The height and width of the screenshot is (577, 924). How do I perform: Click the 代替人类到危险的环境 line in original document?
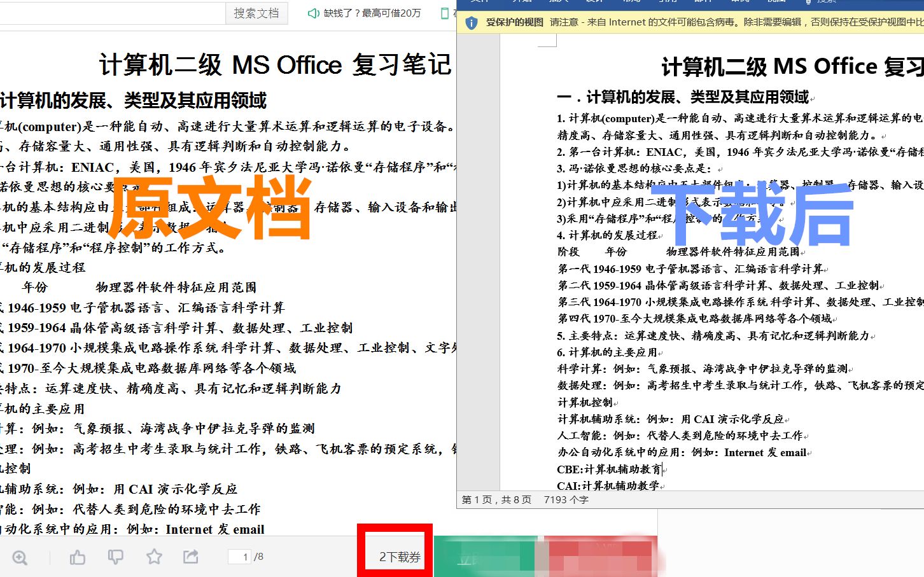coord(130,510)
